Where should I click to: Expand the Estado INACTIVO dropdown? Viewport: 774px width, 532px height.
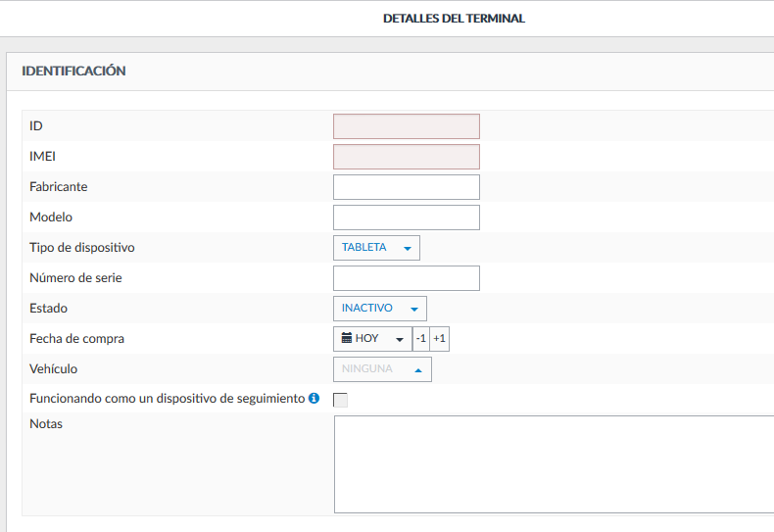(x=379, y=309)
